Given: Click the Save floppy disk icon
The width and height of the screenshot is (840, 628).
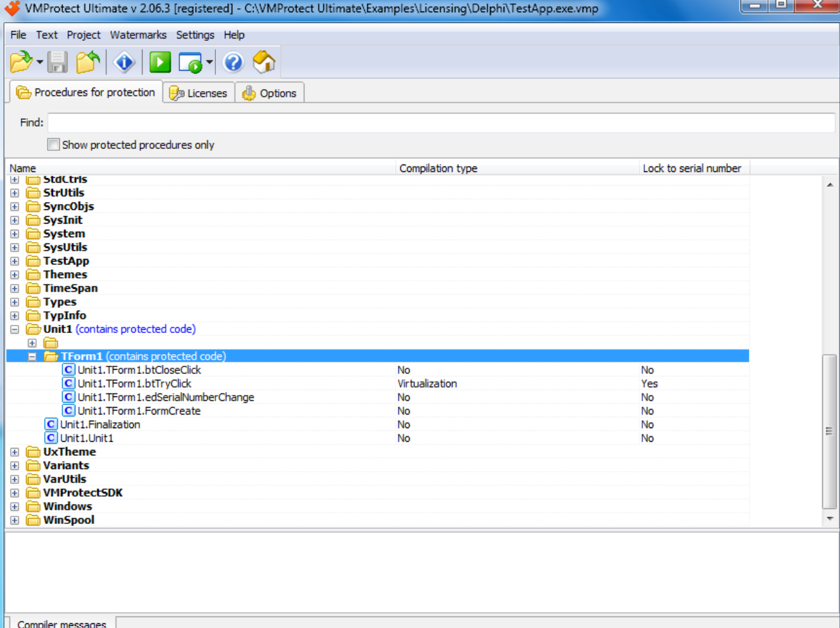Looking at the screenshot, I should tap(57, 63).
